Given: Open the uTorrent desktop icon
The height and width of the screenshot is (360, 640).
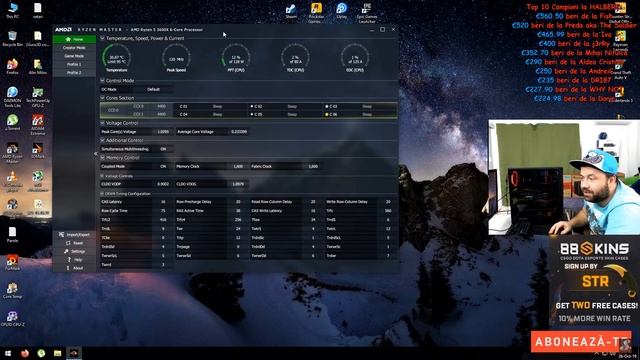Looking at the screenshot, I should (12, 122).
